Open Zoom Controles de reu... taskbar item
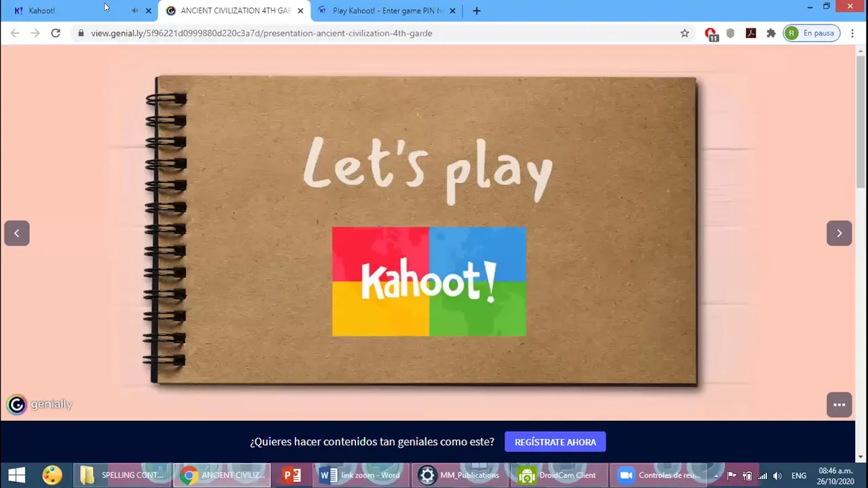This screenshot has height=488, width=868. click(x=658, y=475)
